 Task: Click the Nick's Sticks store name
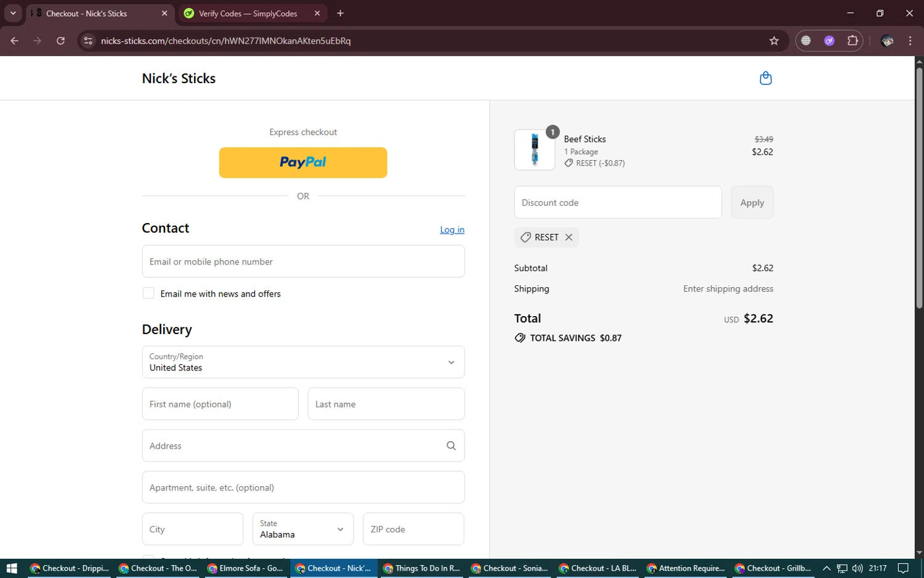[x=179, y=78]
